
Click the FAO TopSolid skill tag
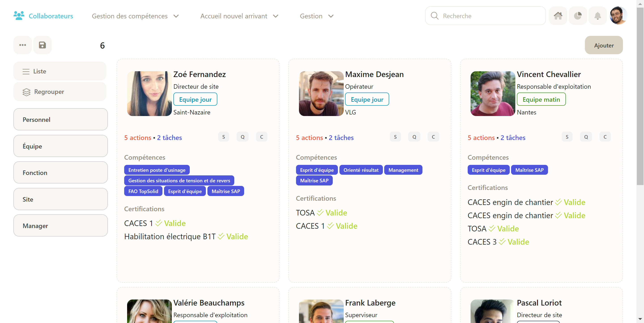pos(143,191)
